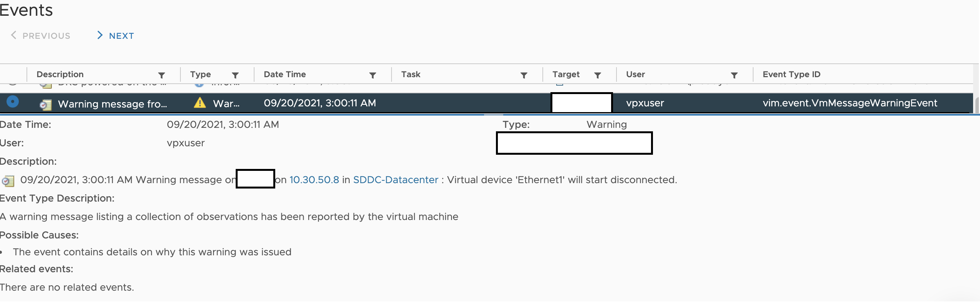This screenshot has height=306, width=980.
Task: Go to the NEXT events page
Action: [x=116, y=36]
